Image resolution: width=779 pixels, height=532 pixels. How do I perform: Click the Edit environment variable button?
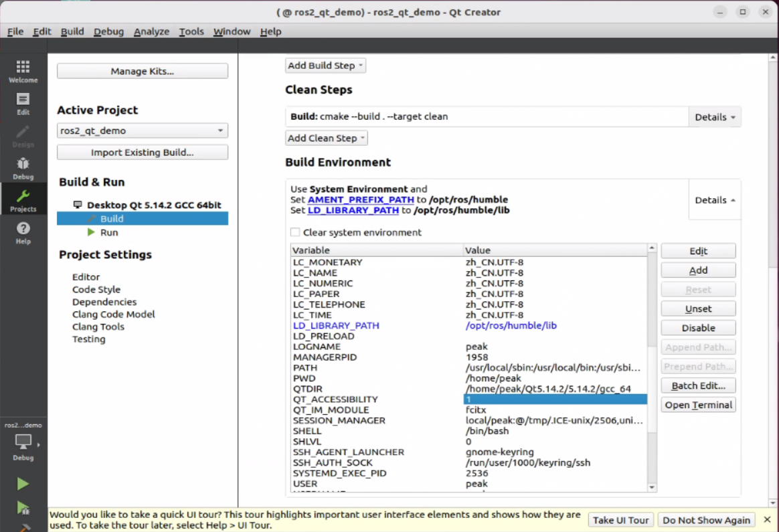pyautogui.click(x=698, y=251)
